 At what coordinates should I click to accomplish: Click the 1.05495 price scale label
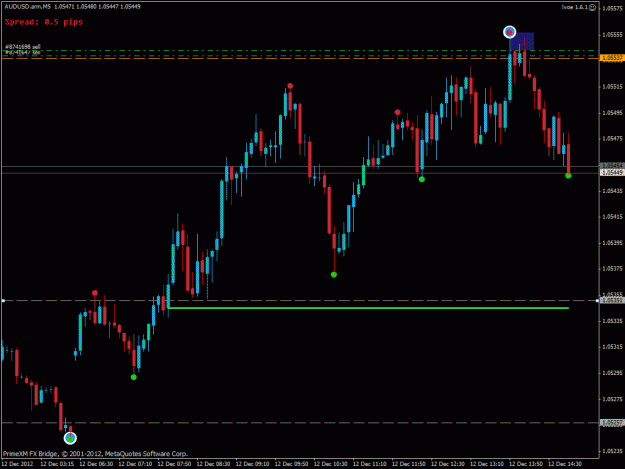pos(612,113)
